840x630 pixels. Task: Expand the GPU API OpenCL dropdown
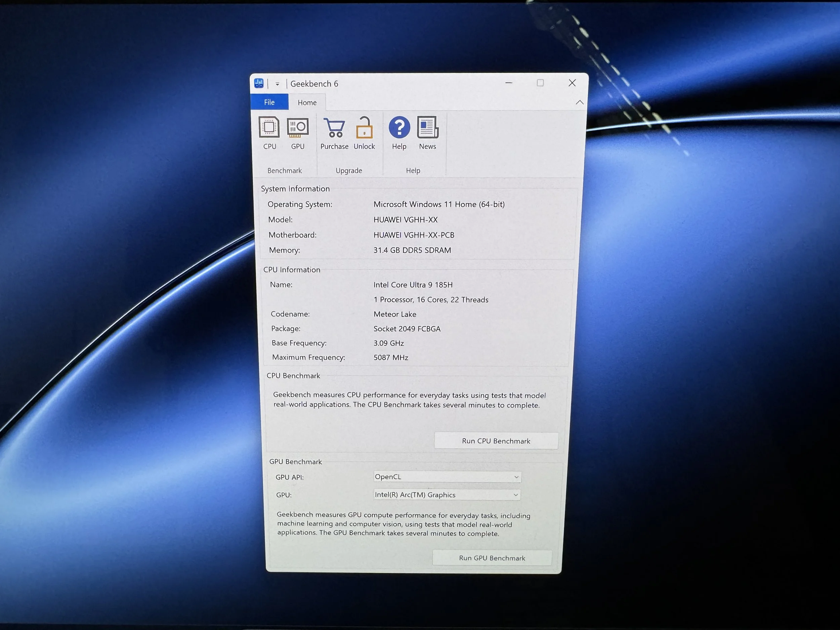point(447,476)
